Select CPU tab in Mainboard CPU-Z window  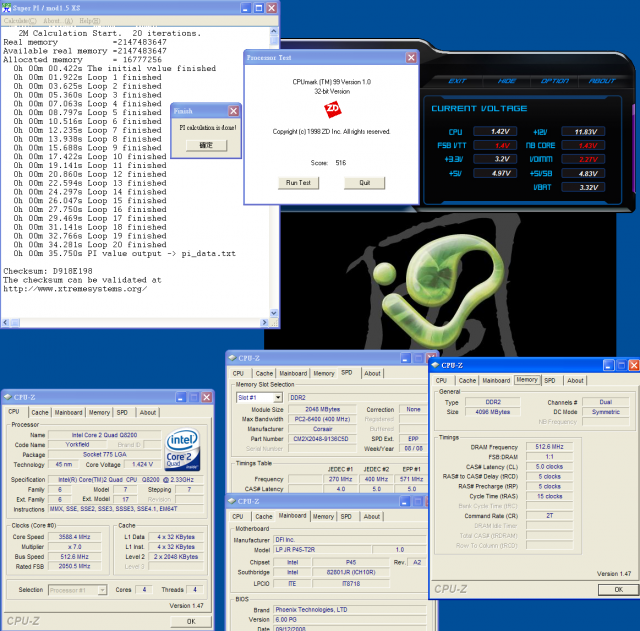(x=238, y=516)
